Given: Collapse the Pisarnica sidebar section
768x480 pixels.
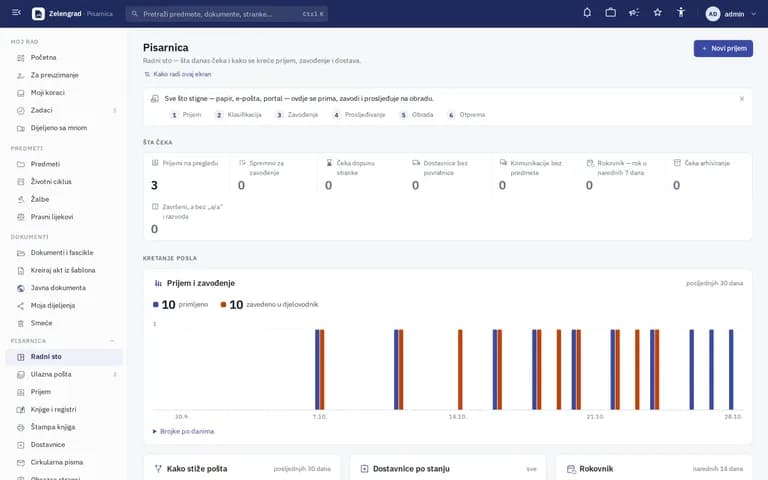Looking at the screenshot, I should pos(112,340).
